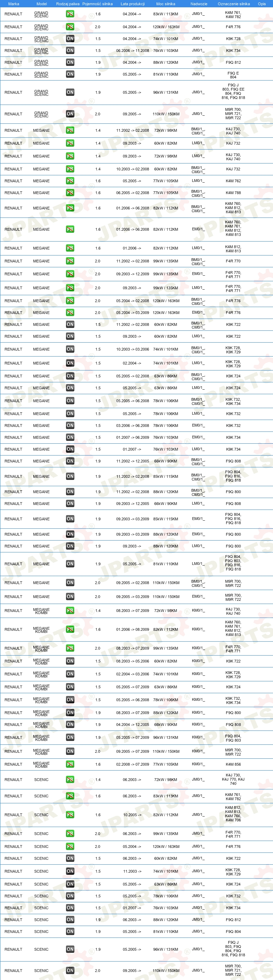Click the Nadwozie column header
This screenshot has width=273, height=980.
tap(199, 4)
